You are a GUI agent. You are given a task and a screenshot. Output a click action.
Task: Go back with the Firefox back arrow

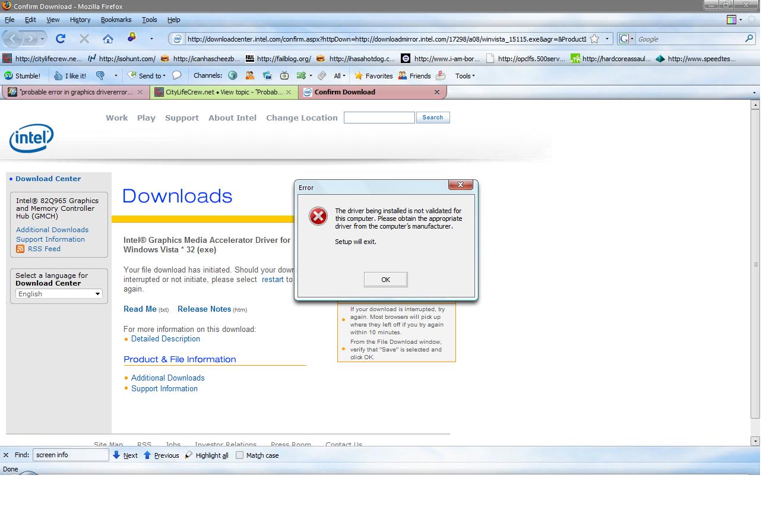[13, 39]
